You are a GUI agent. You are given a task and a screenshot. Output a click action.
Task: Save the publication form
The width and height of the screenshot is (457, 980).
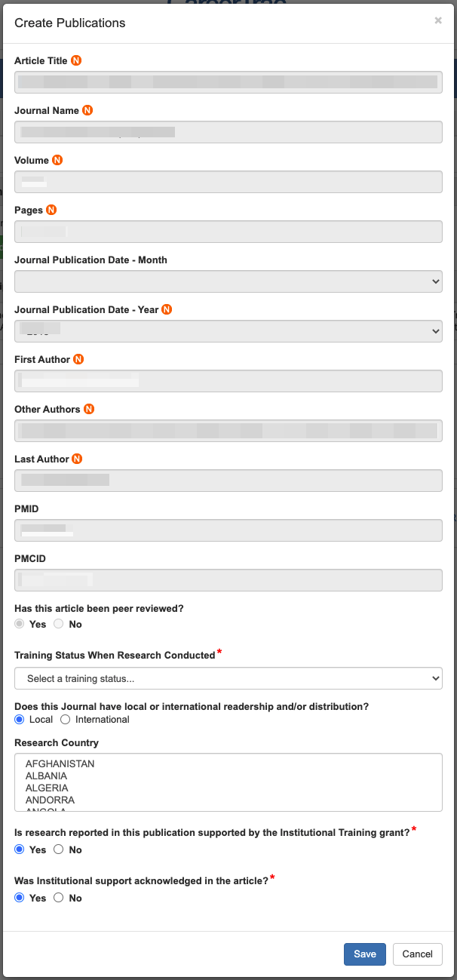click(365, 954)
